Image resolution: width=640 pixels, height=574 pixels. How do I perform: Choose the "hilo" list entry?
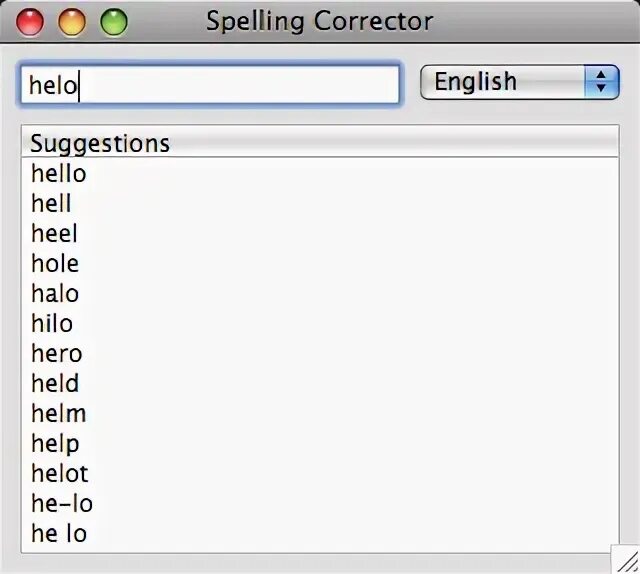click(52, 324)
